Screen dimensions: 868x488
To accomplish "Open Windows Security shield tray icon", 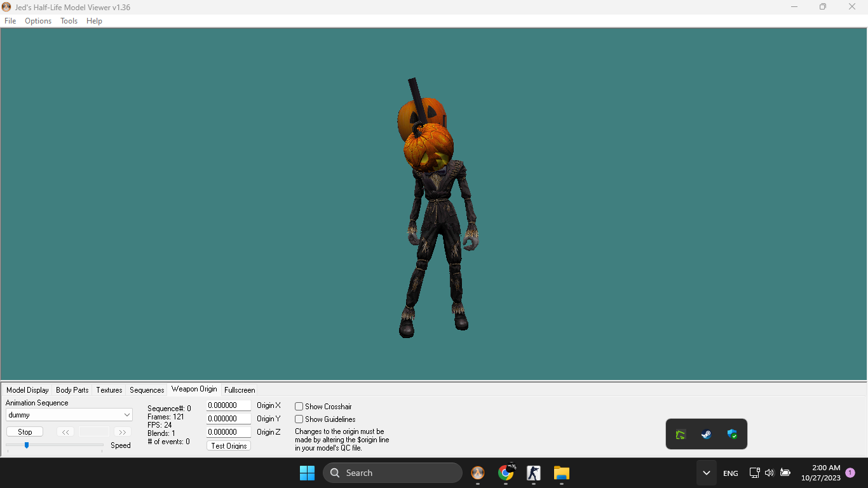I will click(732, 435).
